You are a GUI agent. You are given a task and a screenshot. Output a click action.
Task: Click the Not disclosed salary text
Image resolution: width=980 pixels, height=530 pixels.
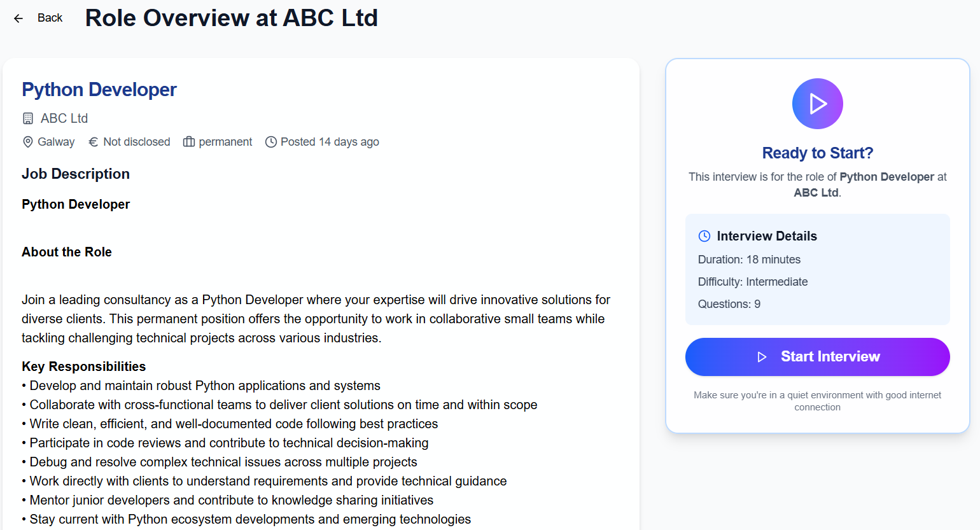(136, 141)
